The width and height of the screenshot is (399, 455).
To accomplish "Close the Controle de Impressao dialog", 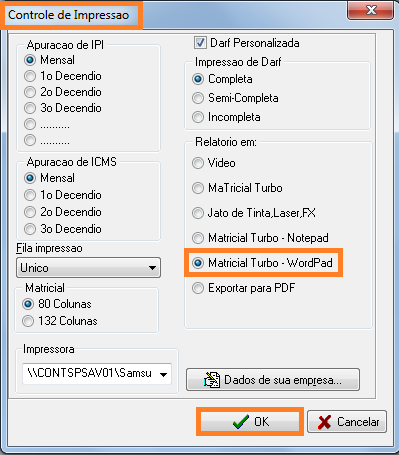I will [370, 10].
